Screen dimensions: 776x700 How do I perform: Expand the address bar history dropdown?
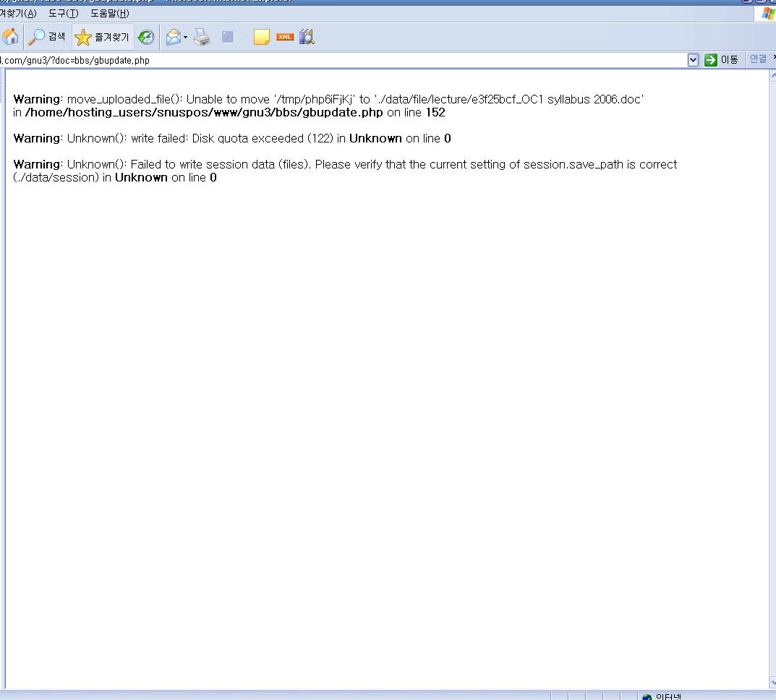click(693, 60)
